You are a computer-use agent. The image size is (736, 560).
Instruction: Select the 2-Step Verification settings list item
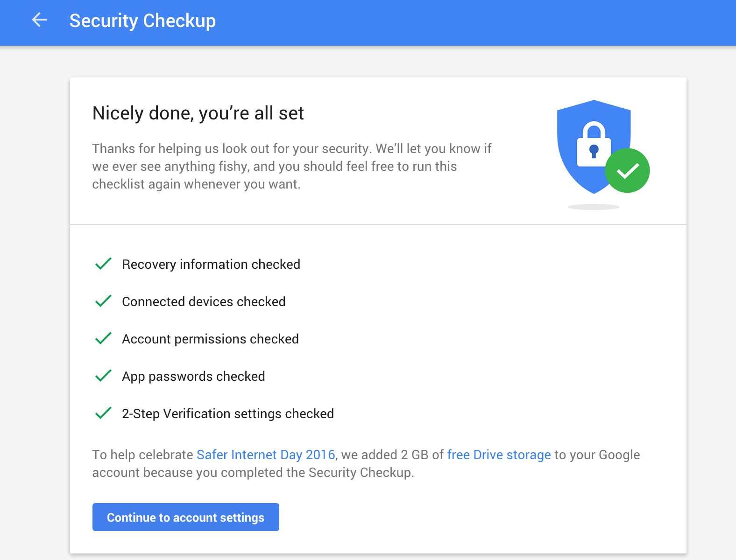click(x=228, y=413)
